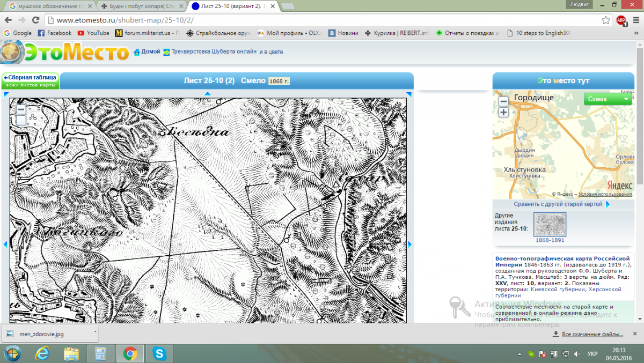The width and height of the screenshot is (644, 363).
Task: Reload the current page
Action: click(x=36, y=20)
